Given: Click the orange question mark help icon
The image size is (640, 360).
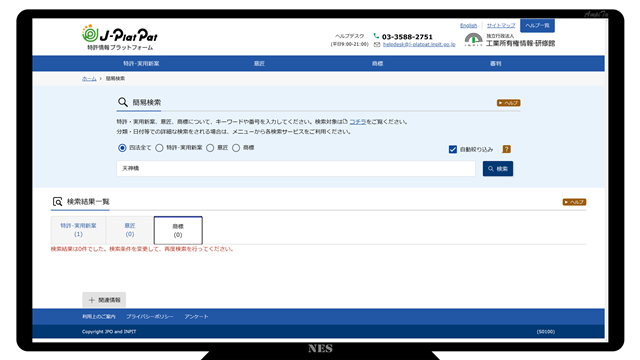Looking at the screenshot, I should [506, 149].
